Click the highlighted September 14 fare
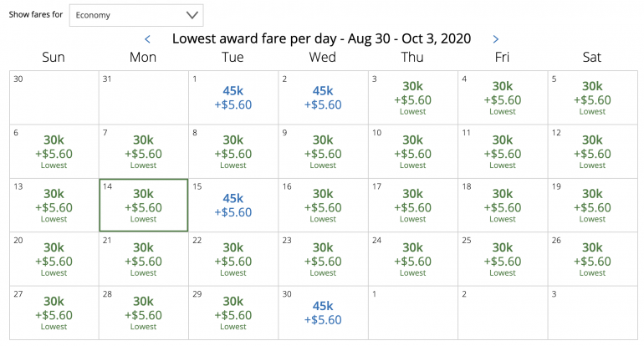 click(x=143, y=206)
